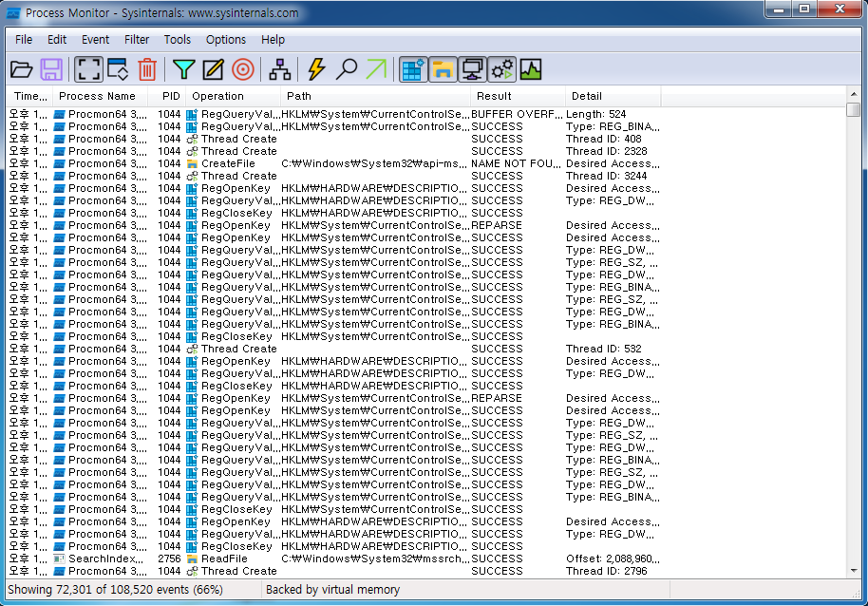Screen dimensions: 868x606
Task: Click the SearchIndex... process icon
Action: click(x=59, y=559)
